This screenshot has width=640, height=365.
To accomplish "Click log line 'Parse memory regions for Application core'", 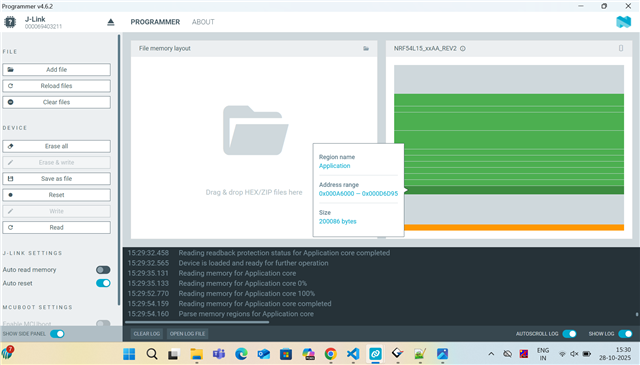I will (246, 314).
